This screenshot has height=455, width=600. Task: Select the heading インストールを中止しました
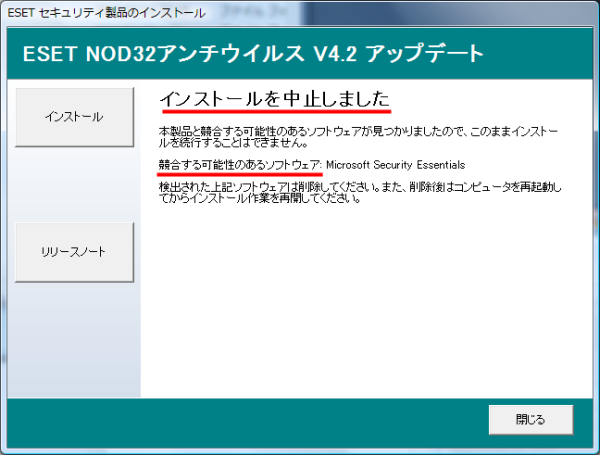pyautogui.click(x=275, y=99)
